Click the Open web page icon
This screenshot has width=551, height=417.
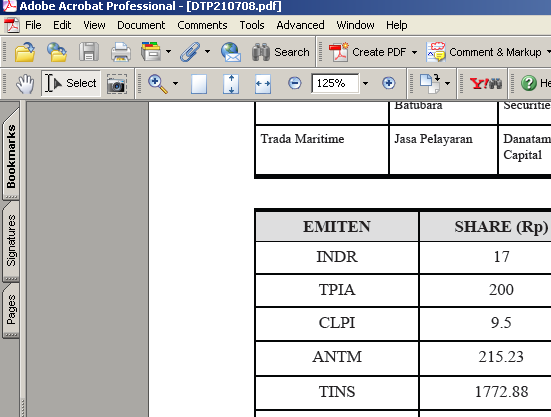point(57,52)
